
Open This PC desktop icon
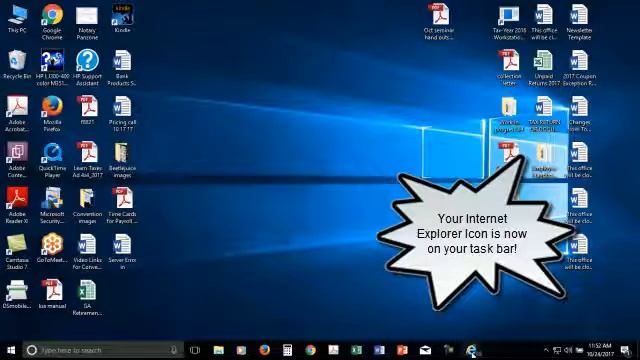pos(17,19)
